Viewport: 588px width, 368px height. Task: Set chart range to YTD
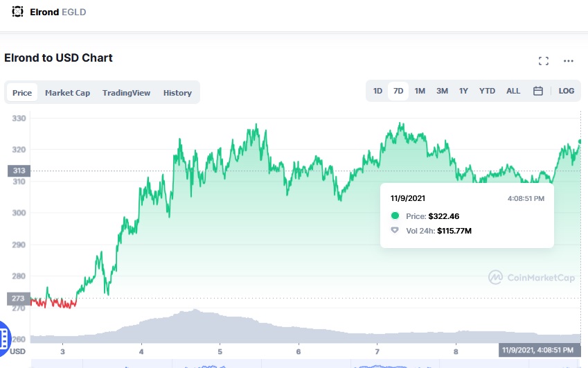pyautogui.click(x=488, y=91)
